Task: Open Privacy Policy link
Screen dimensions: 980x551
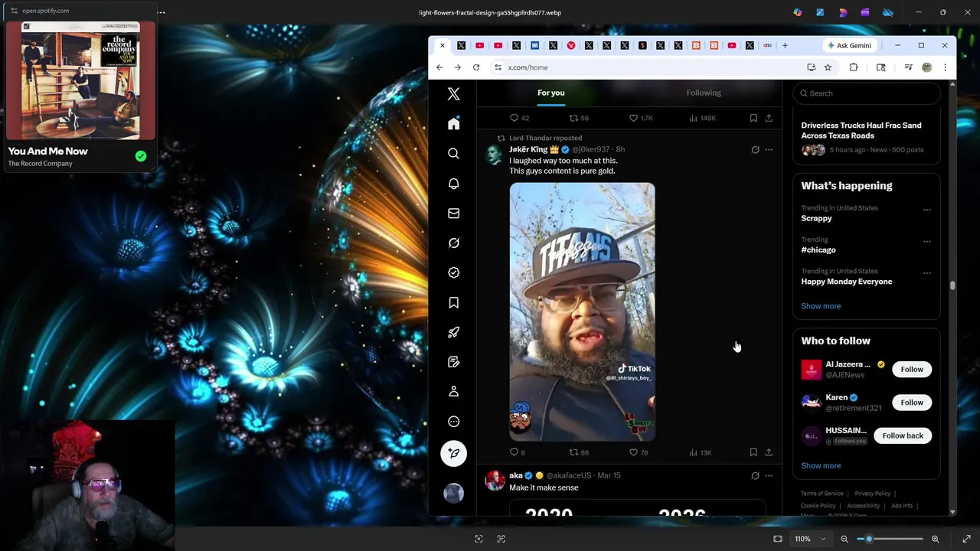Action: [x=872, y=494]
